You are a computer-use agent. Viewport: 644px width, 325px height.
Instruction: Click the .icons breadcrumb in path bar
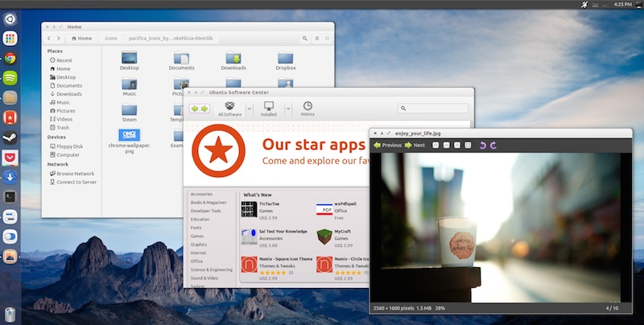[x=110, y=38]
